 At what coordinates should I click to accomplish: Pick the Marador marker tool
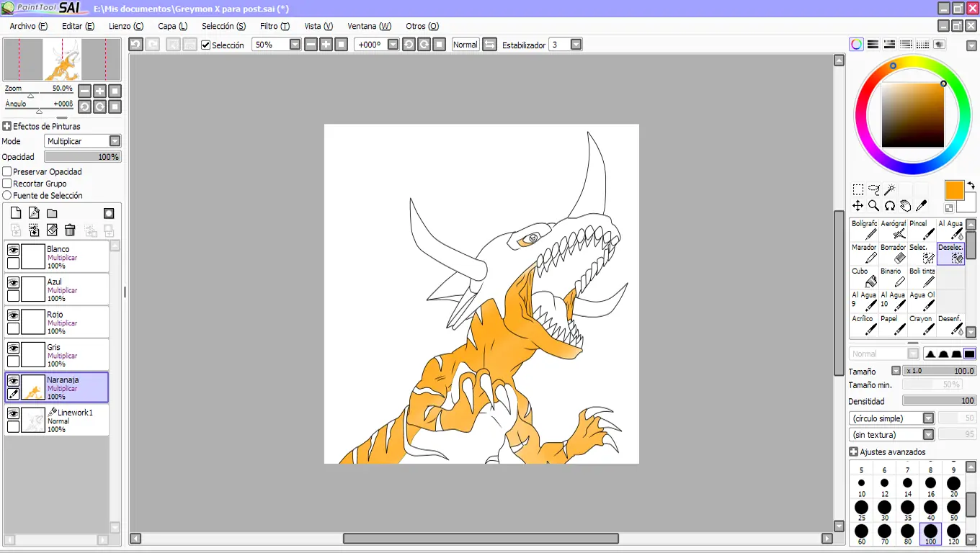864,253
